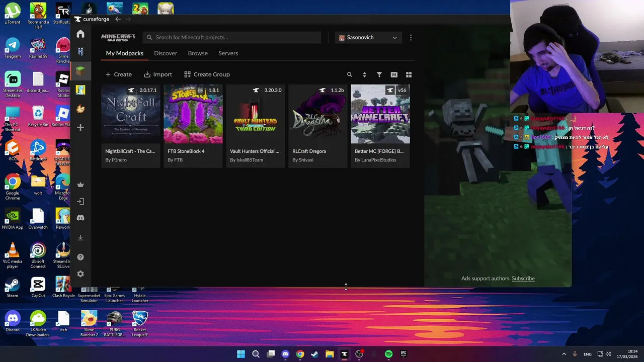This screenshot has width=644, height=362.
Task: Open Epic Games from the taskbar
Action: pos(404,354)
